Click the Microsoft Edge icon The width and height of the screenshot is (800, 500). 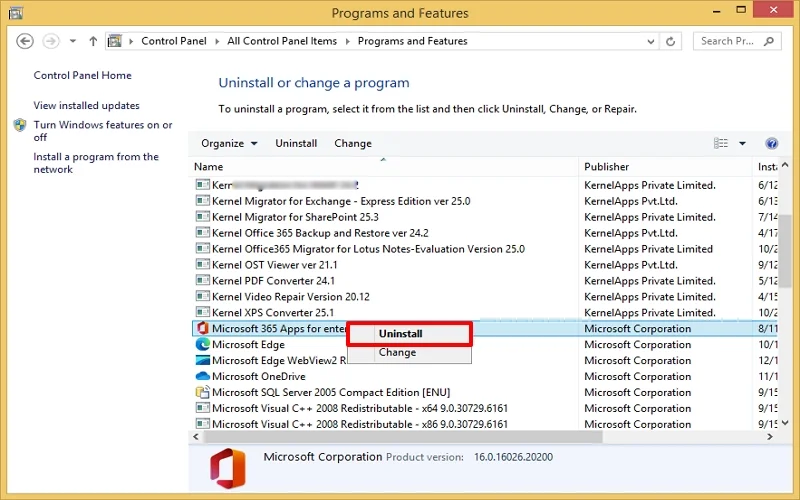[203, 344]
